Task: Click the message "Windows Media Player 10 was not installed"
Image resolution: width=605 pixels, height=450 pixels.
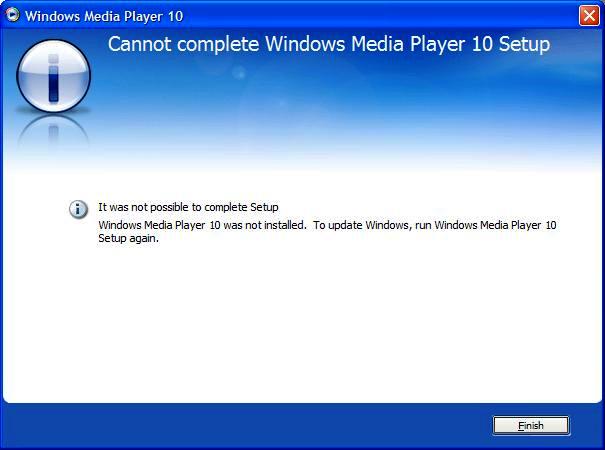Action: (x=202, y=225)
